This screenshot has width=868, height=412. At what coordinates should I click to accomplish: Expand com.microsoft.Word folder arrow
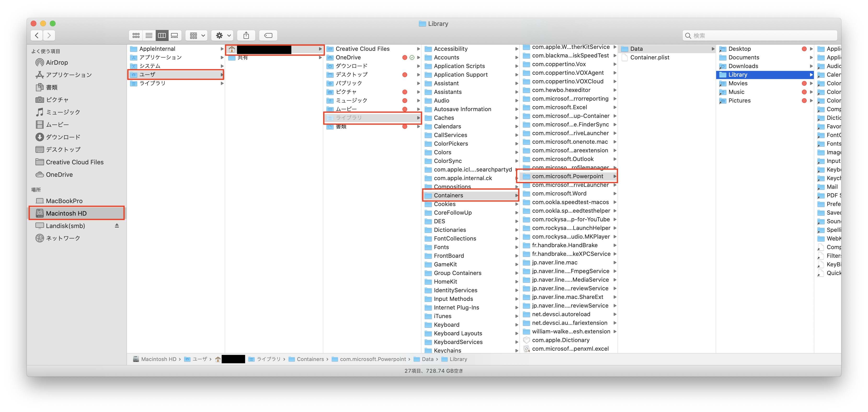coord(615,194)
